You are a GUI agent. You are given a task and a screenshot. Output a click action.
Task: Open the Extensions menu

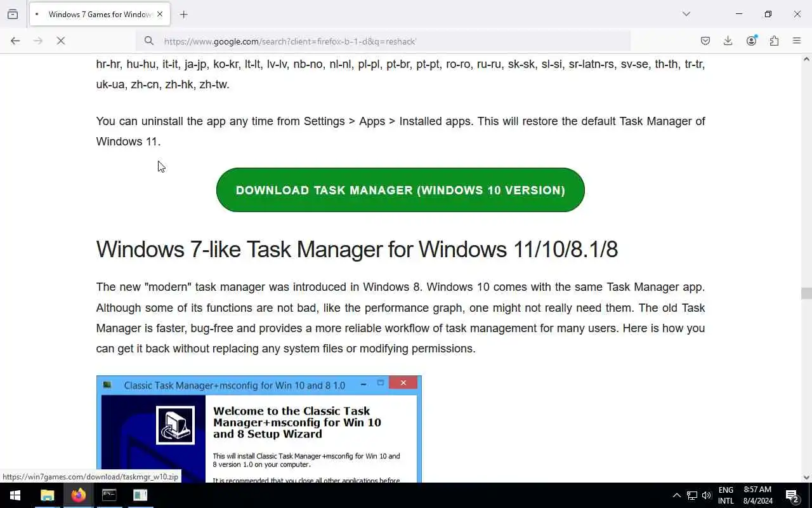coord(774,41)
